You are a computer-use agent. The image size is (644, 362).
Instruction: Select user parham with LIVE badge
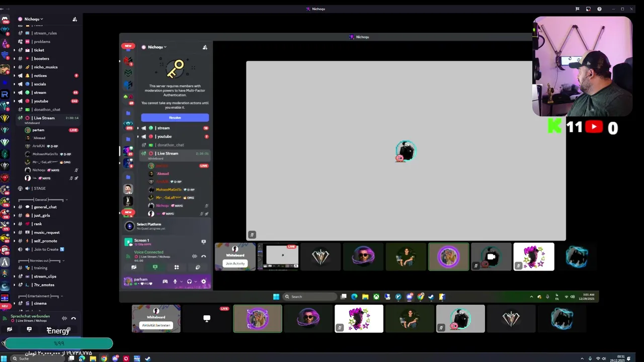pyautogui.click(x=51, y=130)
